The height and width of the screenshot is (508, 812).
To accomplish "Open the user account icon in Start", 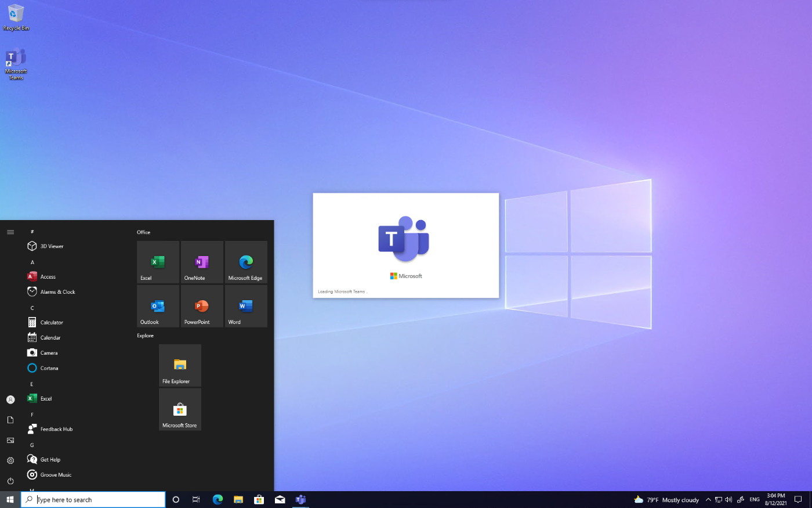I will (x=10, y=399).
